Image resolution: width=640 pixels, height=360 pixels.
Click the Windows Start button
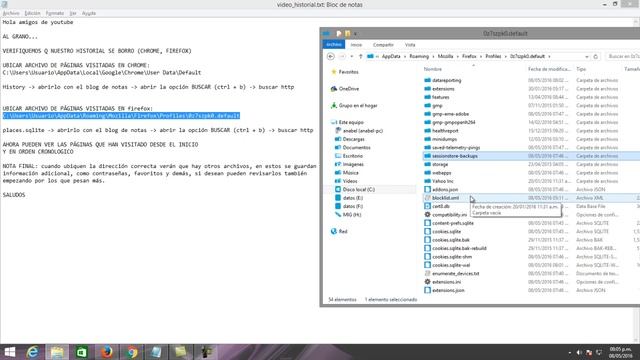[9, 352]
